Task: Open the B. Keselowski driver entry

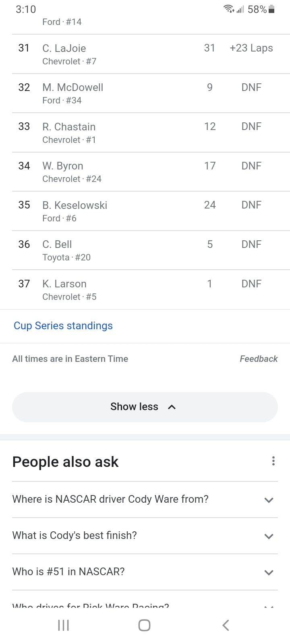Action: [145, 211]
